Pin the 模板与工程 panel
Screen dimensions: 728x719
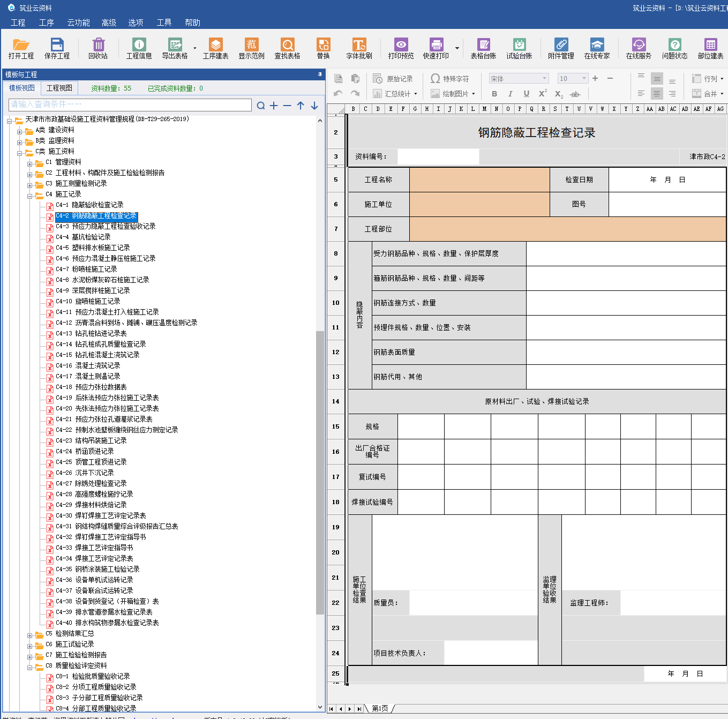[320, 74]
